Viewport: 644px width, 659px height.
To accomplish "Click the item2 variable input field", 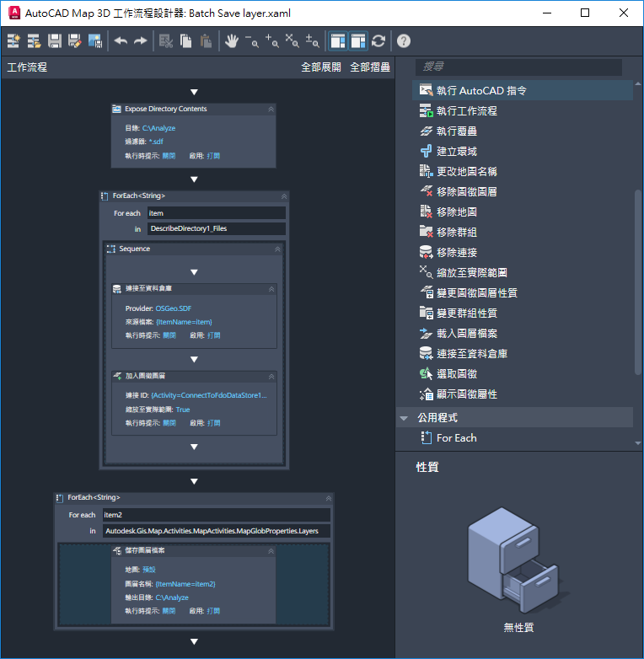I will 217,515.
